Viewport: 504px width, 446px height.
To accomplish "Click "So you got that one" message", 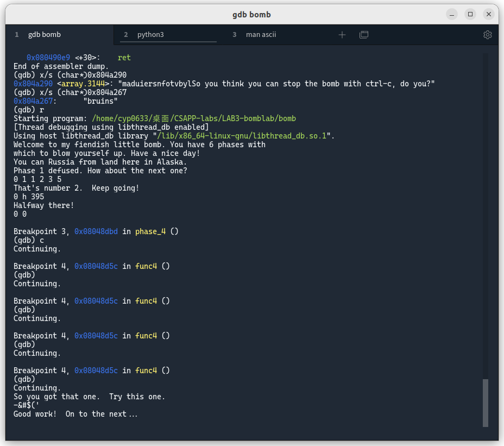I will coord(89,397).
